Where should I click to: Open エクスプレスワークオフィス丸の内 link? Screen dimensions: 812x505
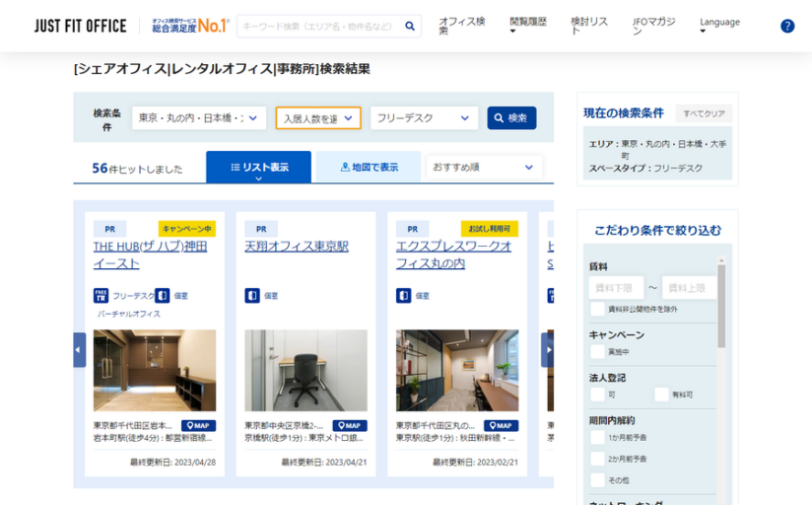(453, 255)
